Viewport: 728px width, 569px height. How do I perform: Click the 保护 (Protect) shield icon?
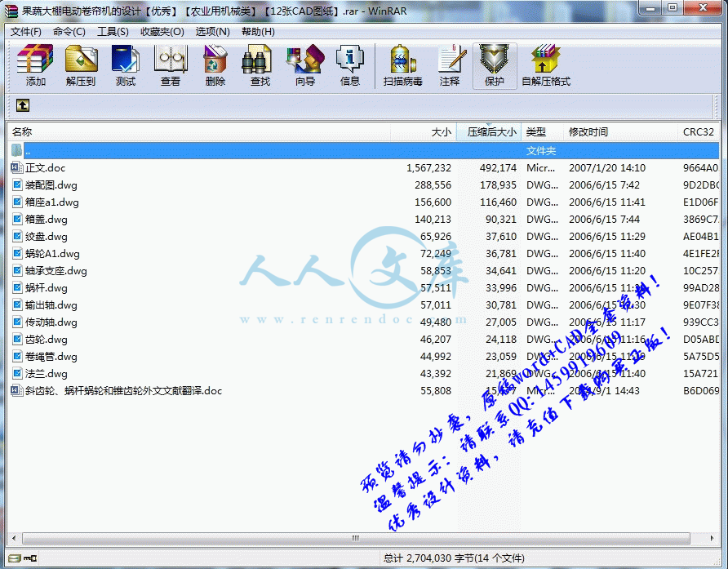495,60
